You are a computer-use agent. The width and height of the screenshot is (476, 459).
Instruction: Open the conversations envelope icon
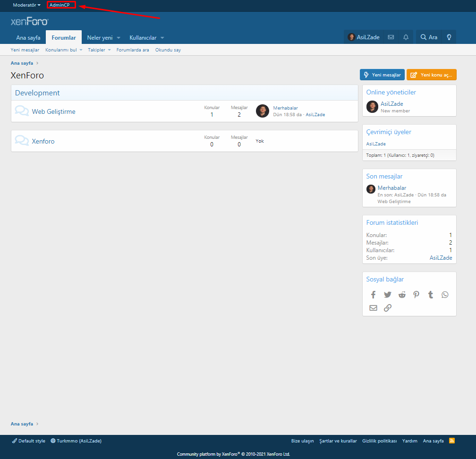click(391, 37)
